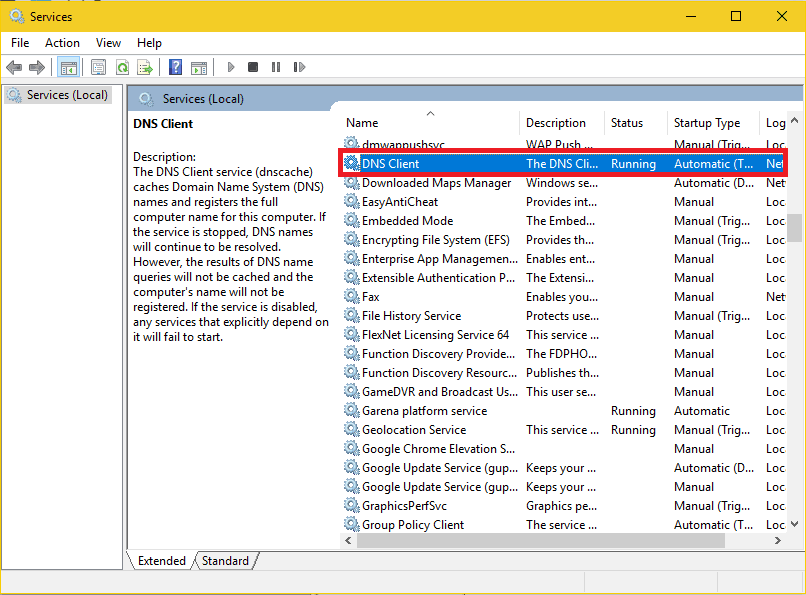This screenshot has height=595, width=806.
Task: Switch to the Standard tab
Action: [225, 561]
